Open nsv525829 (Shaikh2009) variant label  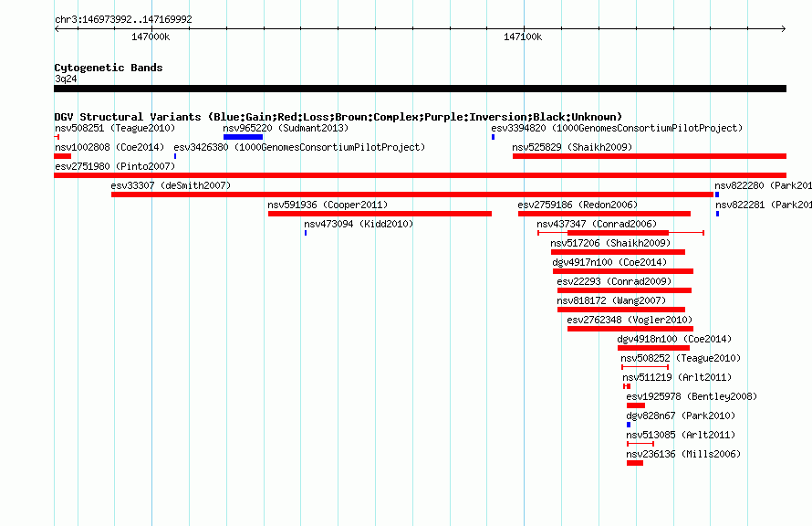tap(572, 147)
